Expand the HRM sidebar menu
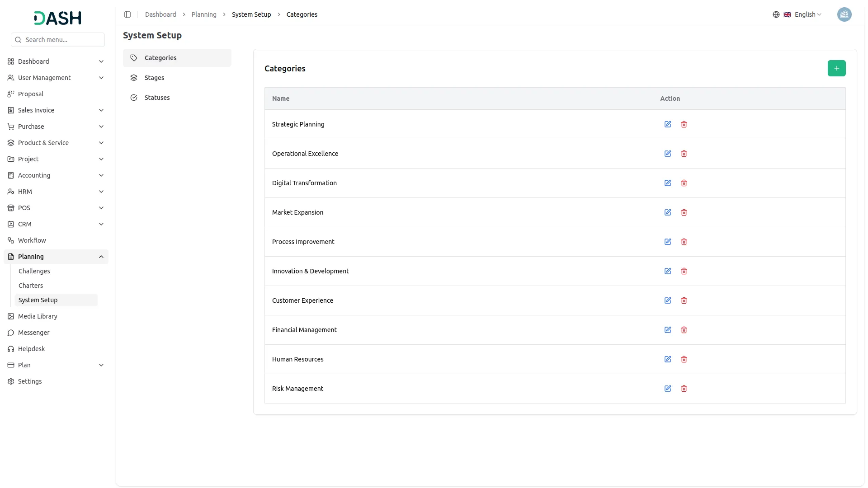 click(56, 192)
